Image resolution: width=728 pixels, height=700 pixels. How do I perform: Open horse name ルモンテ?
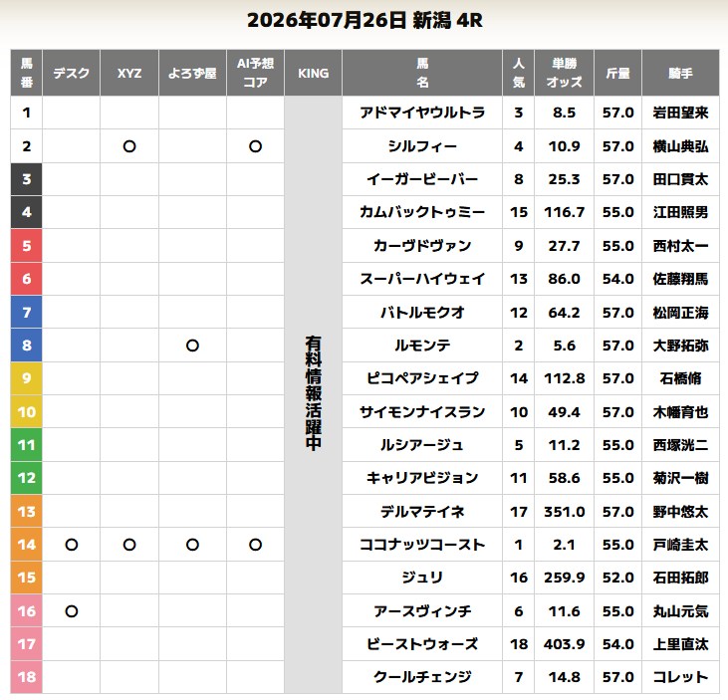(422, 346)
